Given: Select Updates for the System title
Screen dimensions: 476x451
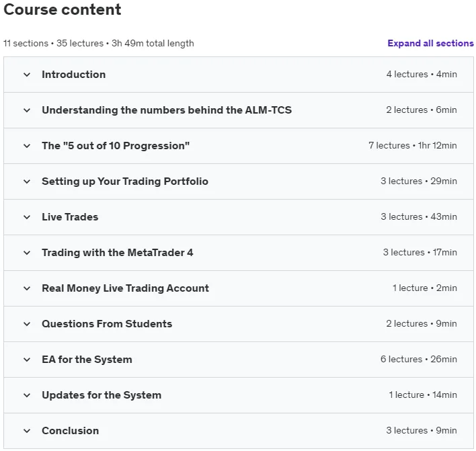Looking at the screenshot, I should click(x=102, y=395).
